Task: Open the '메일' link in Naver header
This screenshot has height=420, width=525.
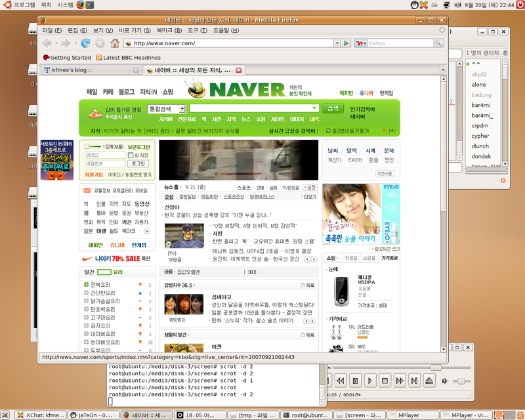Action: [x=92, y=92]
